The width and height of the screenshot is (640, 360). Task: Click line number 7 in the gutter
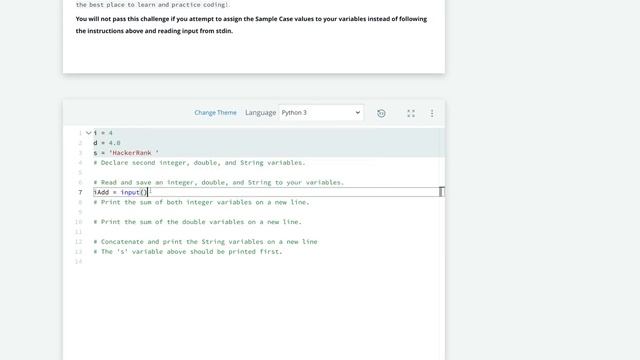tap(80, 192)
